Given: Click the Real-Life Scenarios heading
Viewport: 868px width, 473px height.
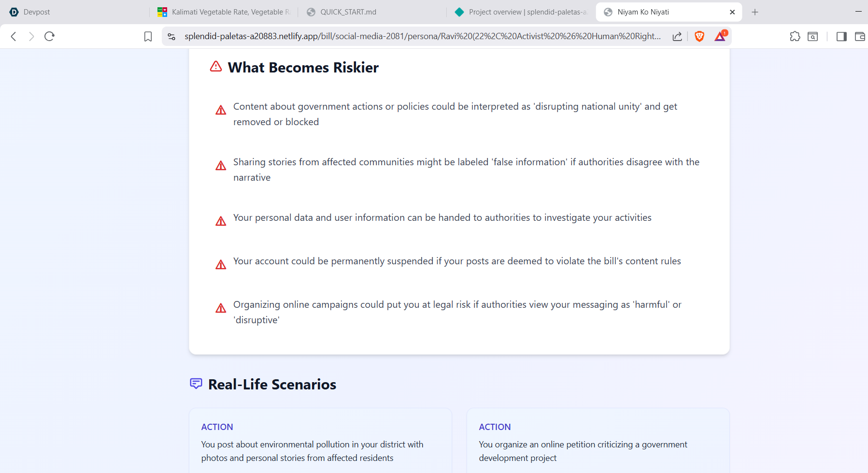Looking at the screenshot, I should click(x=272, y=384).
